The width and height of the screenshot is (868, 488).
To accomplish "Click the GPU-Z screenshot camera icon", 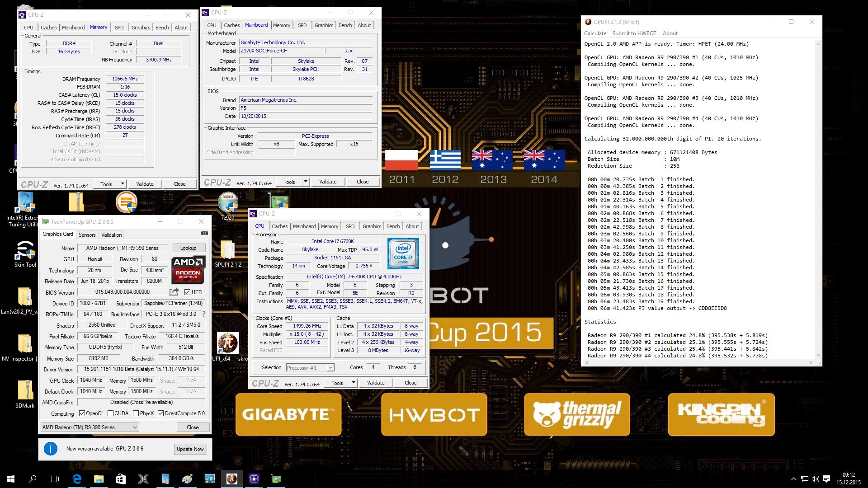I will click(204, 233).
